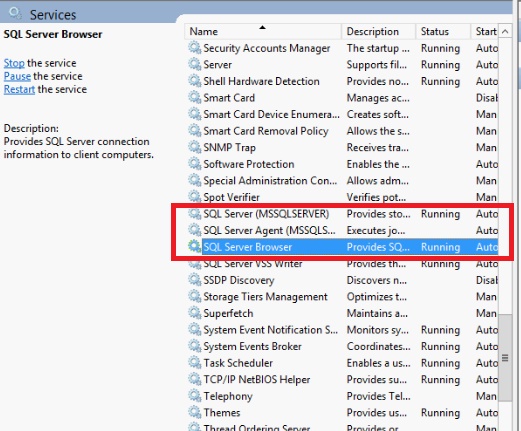Sort by the Startup Type column header
The image size is (521, 431).
485,31
